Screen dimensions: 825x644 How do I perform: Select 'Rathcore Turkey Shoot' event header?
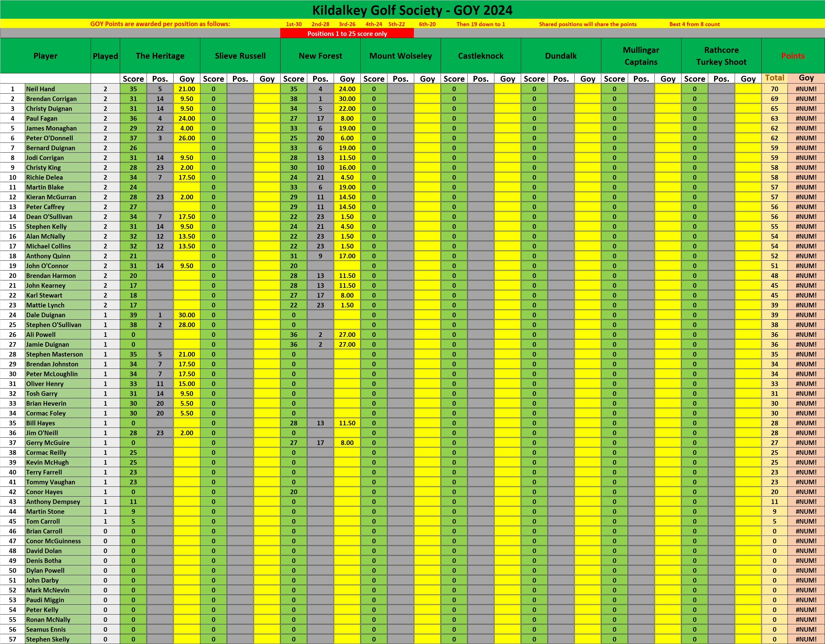coord(721,56)
